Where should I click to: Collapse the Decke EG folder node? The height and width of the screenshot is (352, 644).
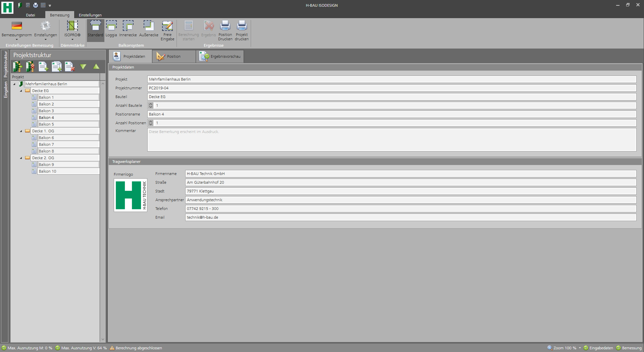tap(21, 91)
